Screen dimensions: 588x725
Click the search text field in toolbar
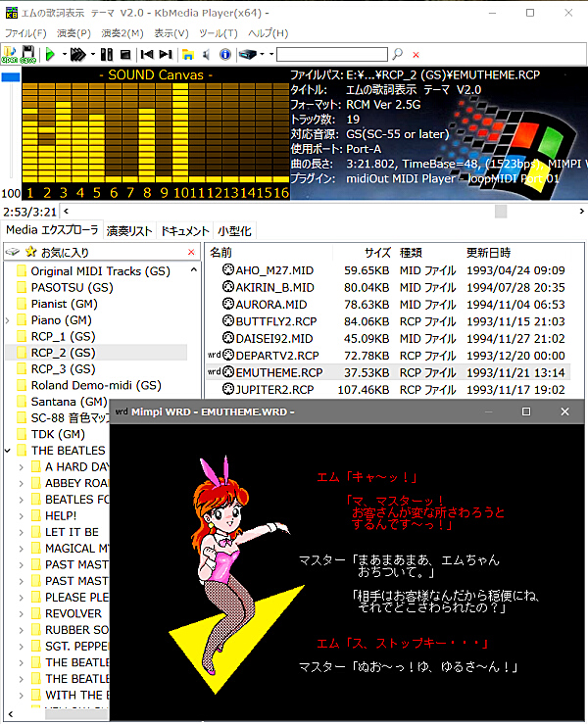[x=331, y=55]
